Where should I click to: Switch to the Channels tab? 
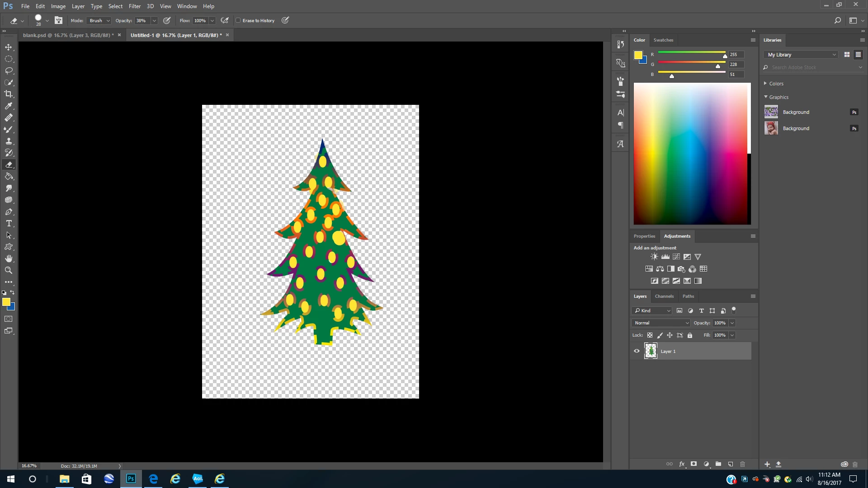point(664,296)
